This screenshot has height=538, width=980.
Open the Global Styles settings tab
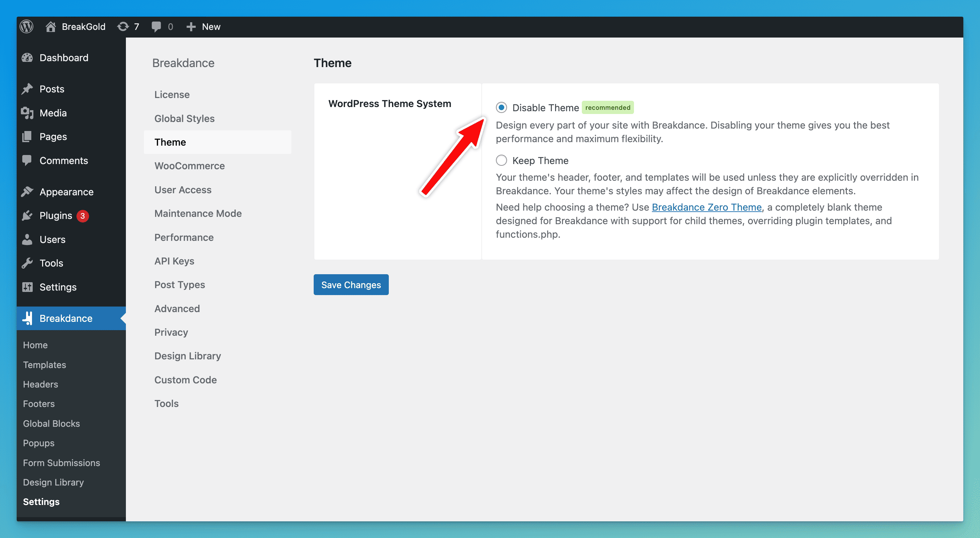tap(218, 118)
